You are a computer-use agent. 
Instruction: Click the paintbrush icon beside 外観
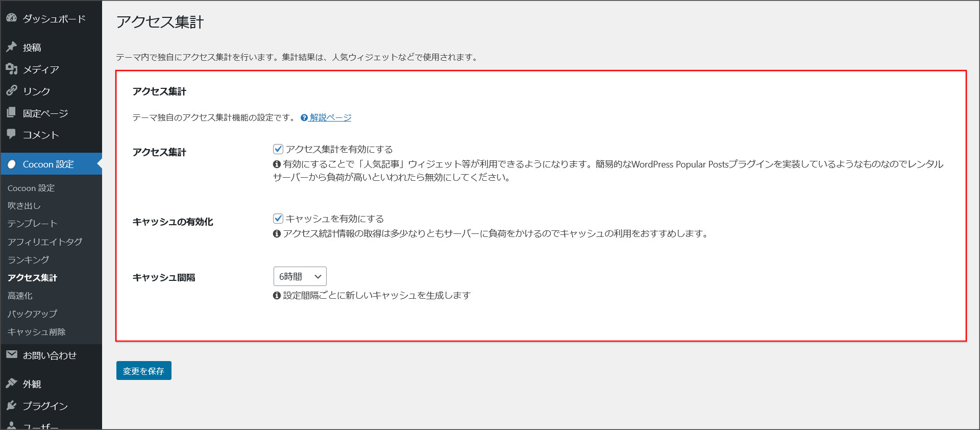coord(12,383)
